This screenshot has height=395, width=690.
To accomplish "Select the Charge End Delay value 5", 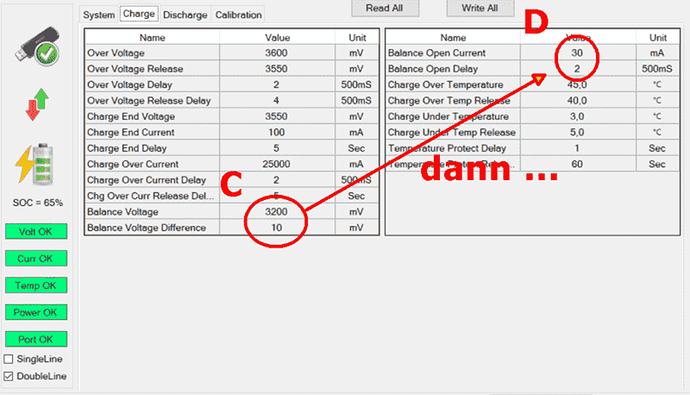I will [277, 148].
